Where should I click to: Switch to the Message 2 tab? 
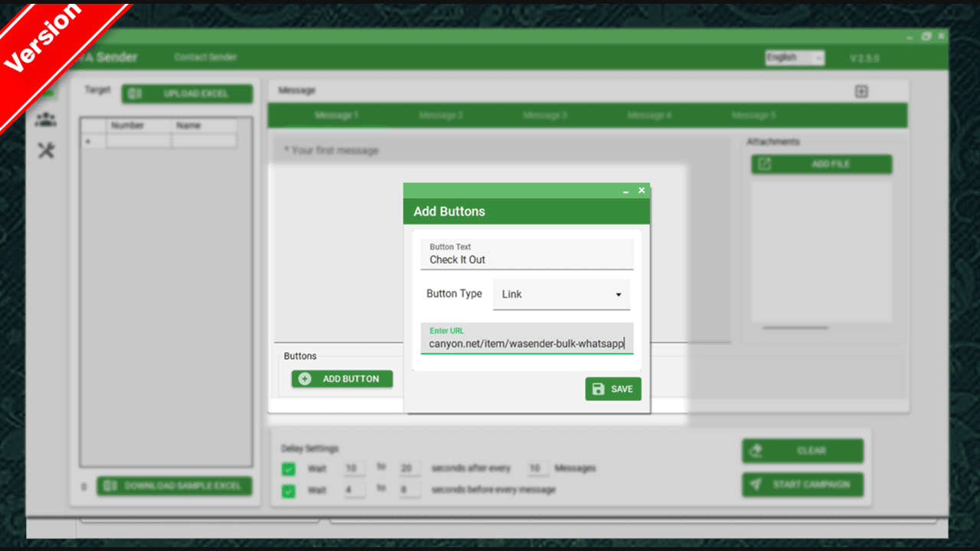441,116
